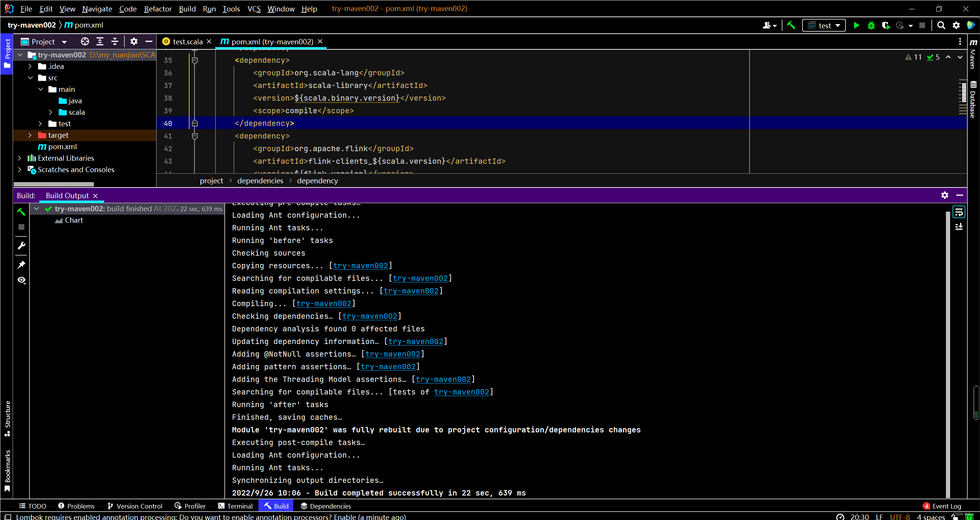Open Search Everywhere magnifier icon
This screenshot has height=520, width=980.
(x=941, y=25)
